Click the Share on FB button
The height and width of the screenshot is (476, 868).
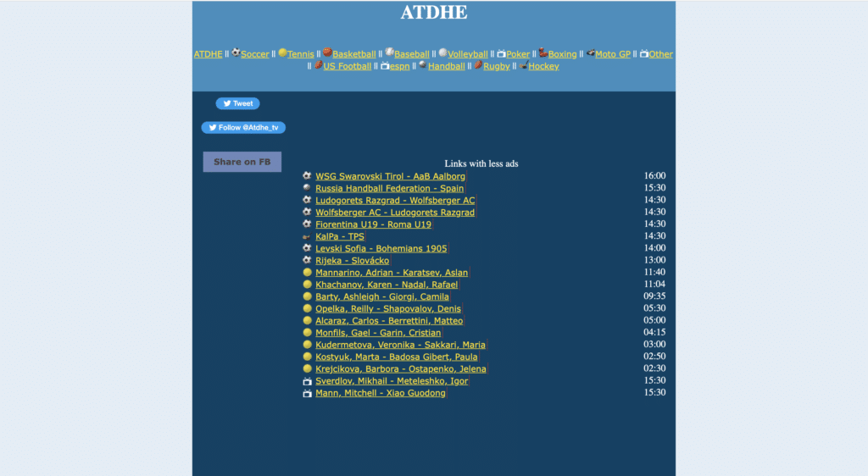click(x=242, y=162)
